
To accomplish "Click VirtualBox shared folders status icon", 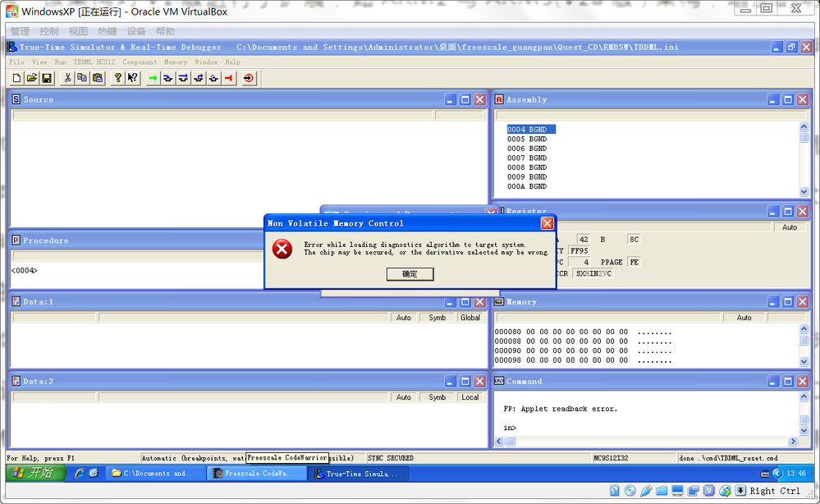I will (662, 490).
